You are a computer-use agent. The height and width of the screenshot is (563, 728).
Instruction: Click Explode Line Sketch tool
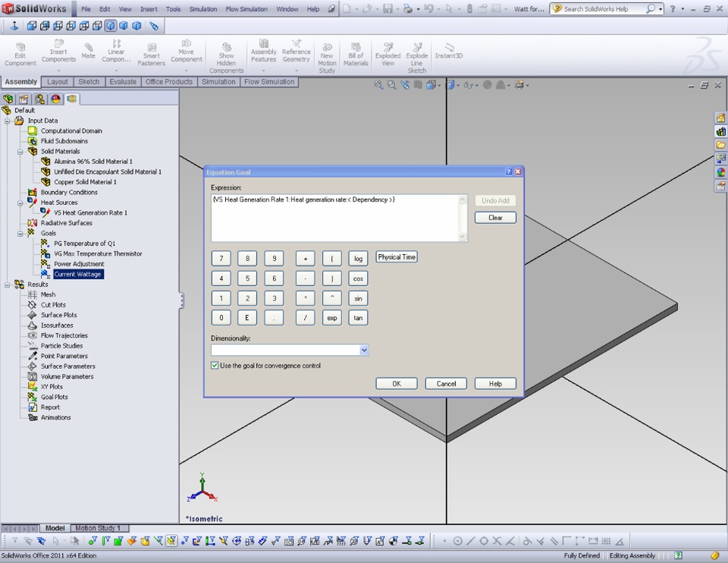(x=417, y=58)
